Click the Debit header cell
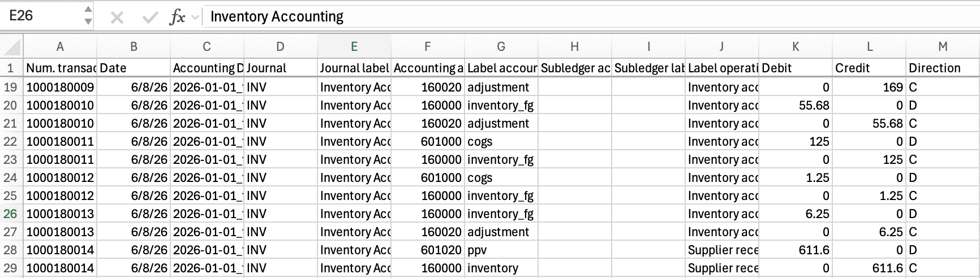This screenshot has height=278, width=980. 796,68
